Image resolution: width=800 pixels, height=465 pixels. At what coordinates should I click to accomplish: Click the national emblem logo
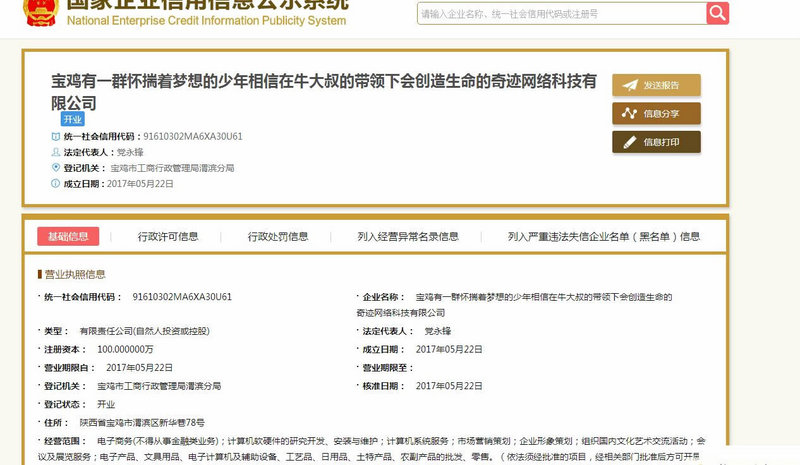(41, 12)
